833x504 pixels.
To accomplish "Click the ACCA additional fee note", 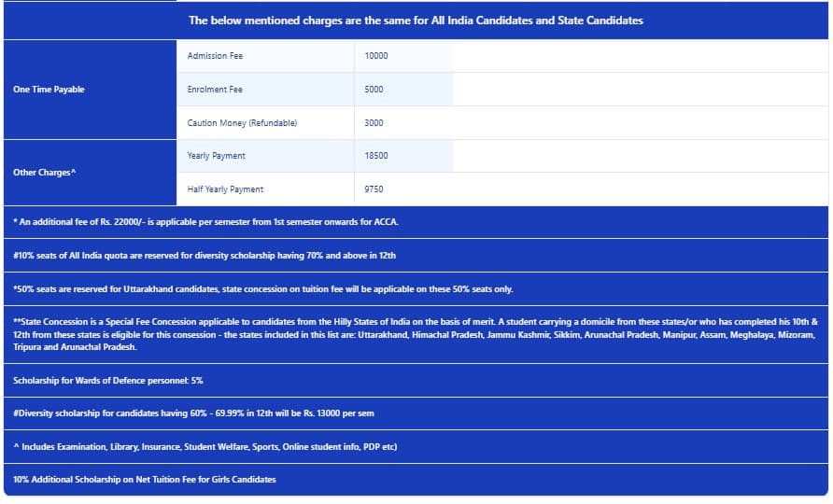I will click(206, 222).
